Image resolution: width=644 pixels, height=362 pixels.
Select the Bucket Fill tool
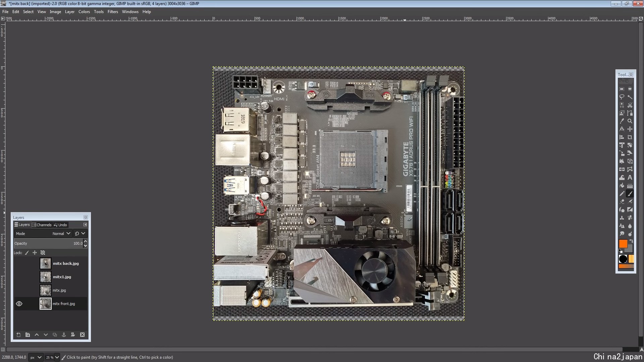[622, 185]
